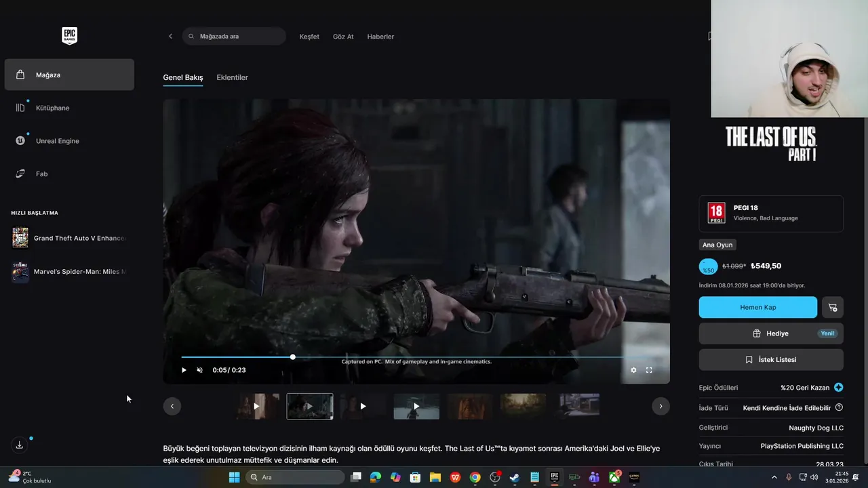Play the trailer video
The width and height of the screenshot is (868, 488).
pyautogui.click(x=184, y=370)
